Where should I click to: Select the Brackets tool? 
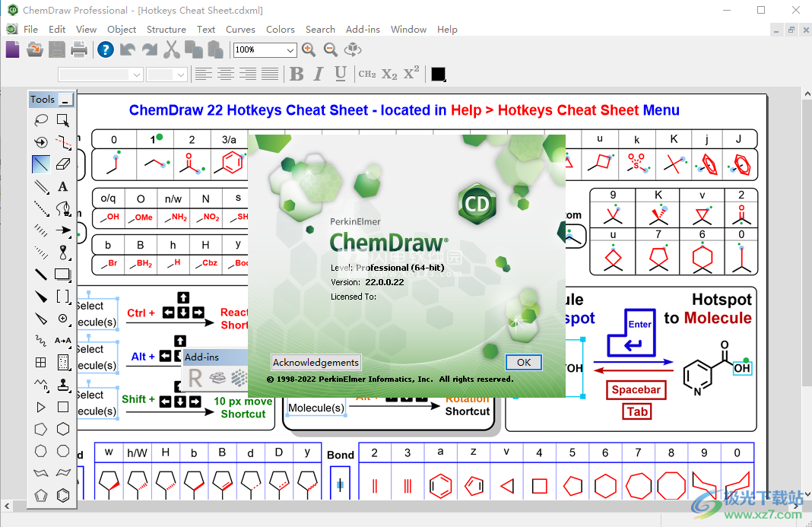click(63, 297)
